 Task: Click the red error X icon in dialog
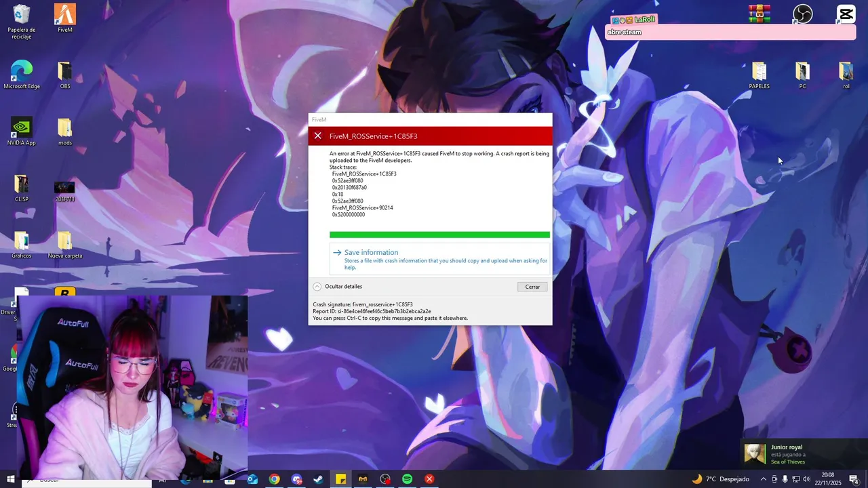(317, 136)
